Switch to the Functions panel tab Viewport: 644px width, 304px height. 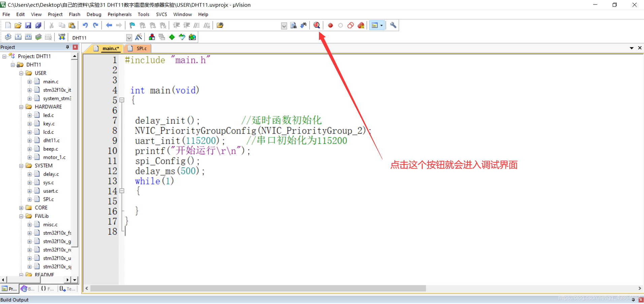(x=47, y=289)
